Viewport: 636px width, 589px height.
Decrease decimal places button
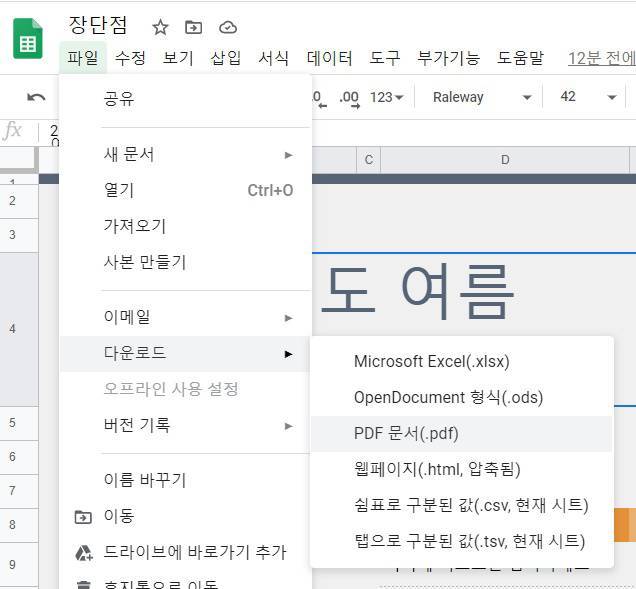tap(320, 98)
